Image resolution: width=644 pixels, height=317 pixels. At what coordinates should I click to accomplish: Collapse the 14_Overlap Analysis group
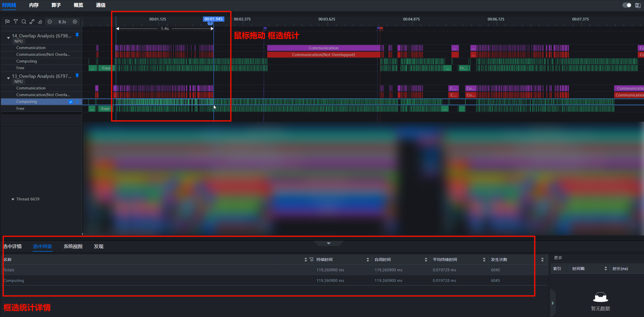(x=8, y=38)
